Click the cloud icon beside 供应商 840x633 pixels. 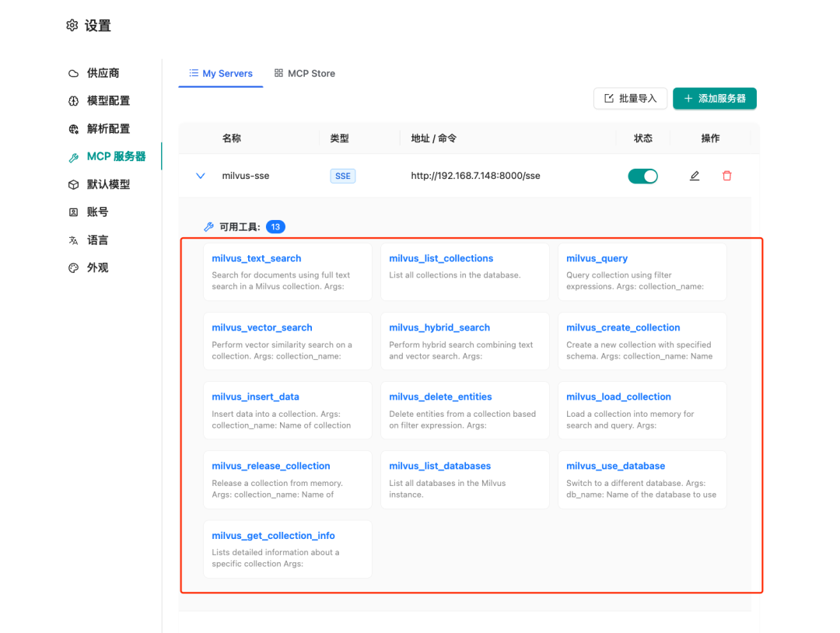point(73,73)
